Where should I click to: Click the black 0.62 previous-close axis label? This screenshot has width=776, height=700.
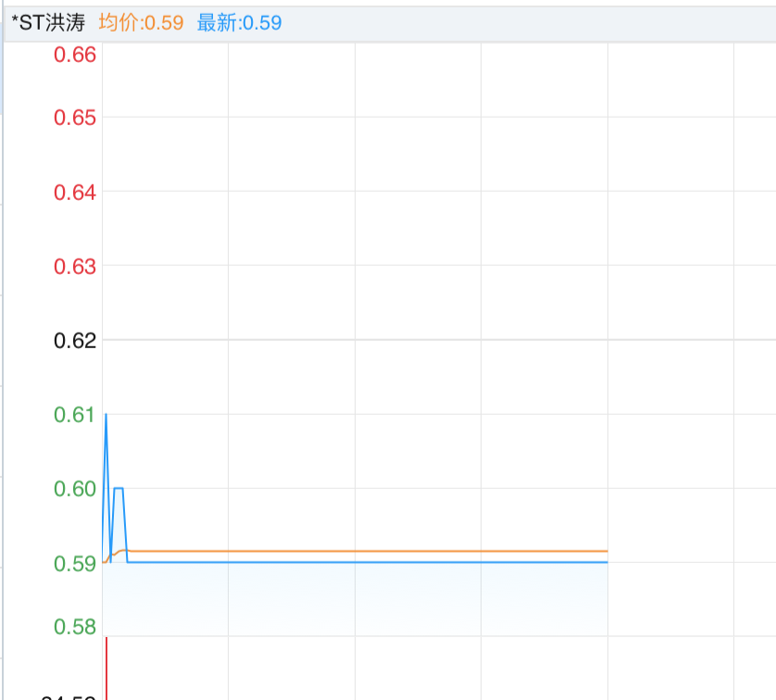click(x=75, y=340)
